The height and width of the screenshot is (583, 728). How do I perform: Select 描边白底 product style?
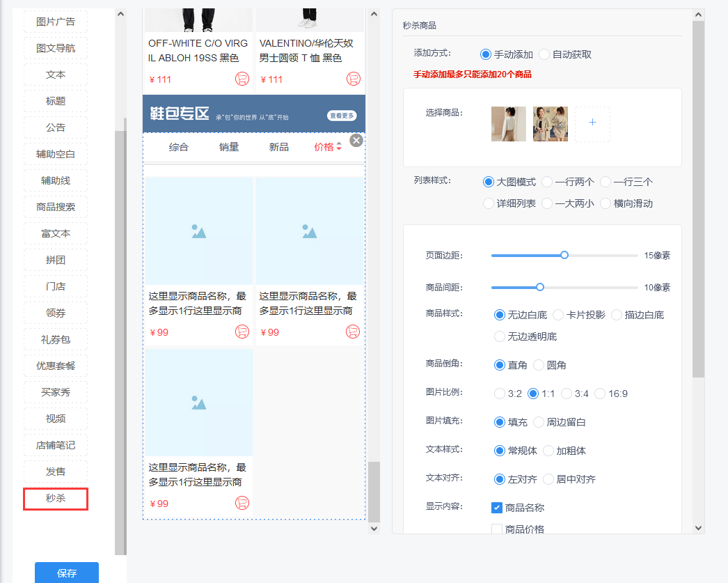click(x=617, y=315)
